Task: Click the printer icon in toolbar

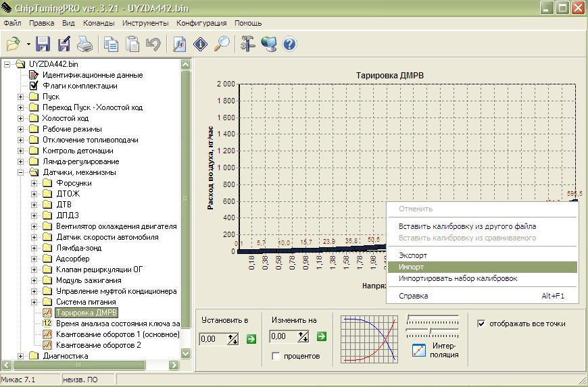Action: click(x=84, y=45)
